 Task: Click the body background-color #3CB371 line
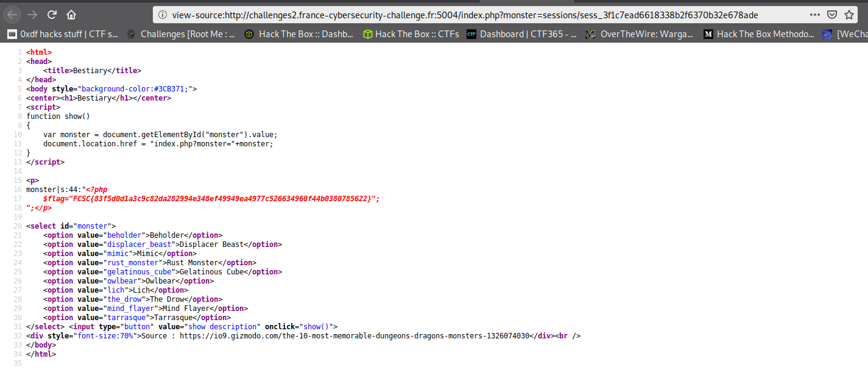[x=111, y=89]
